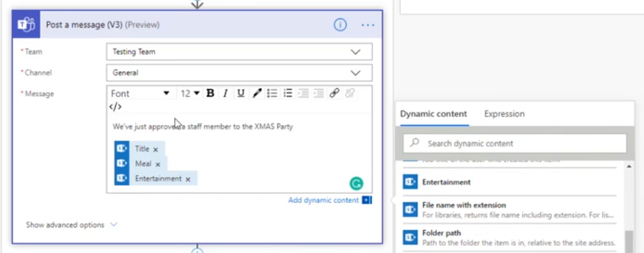Screen dimensions: 644x253
Task: Toggle bold formatting in message editor
Action: coord(210,93)
